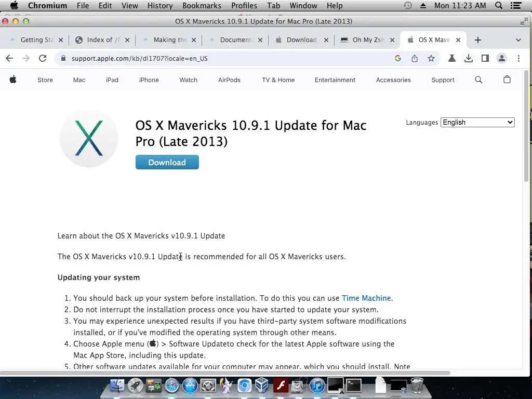Click the site lock icon in address bar

(x=63, y=58)
